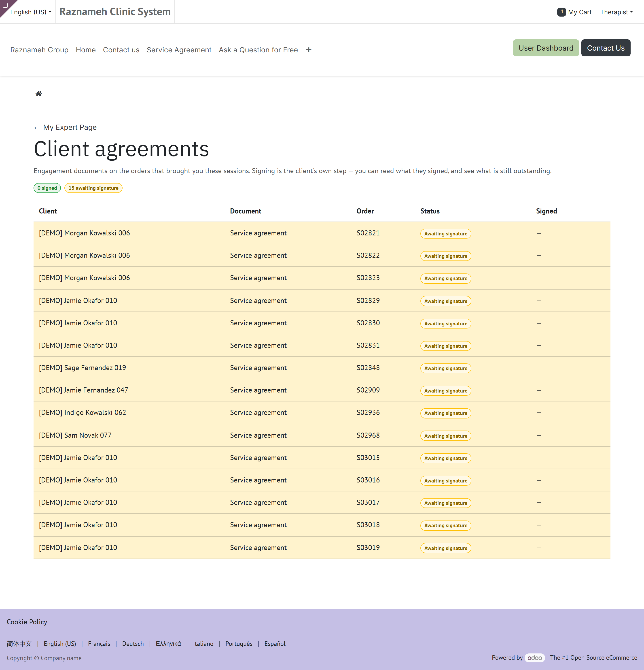Screen dimensions: 644x670
Task: Open the Cookie Policy link
Action: 27,622
